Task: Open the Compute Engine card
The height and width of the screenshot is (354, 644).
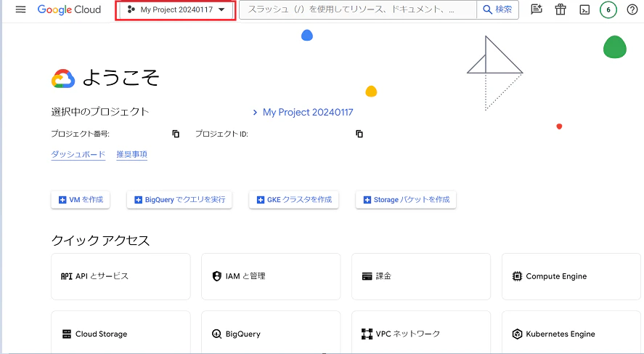Action: pos(571,276)
